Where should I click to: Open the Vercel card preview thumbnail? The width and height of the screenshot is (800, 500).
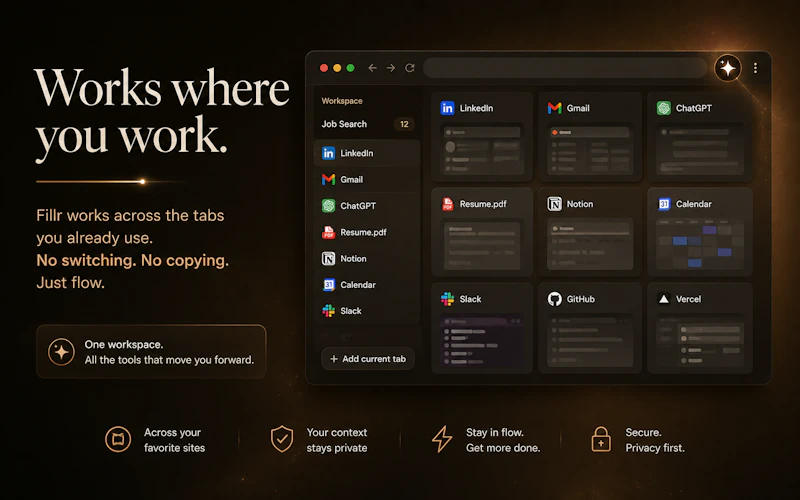[x=700, y=341]
